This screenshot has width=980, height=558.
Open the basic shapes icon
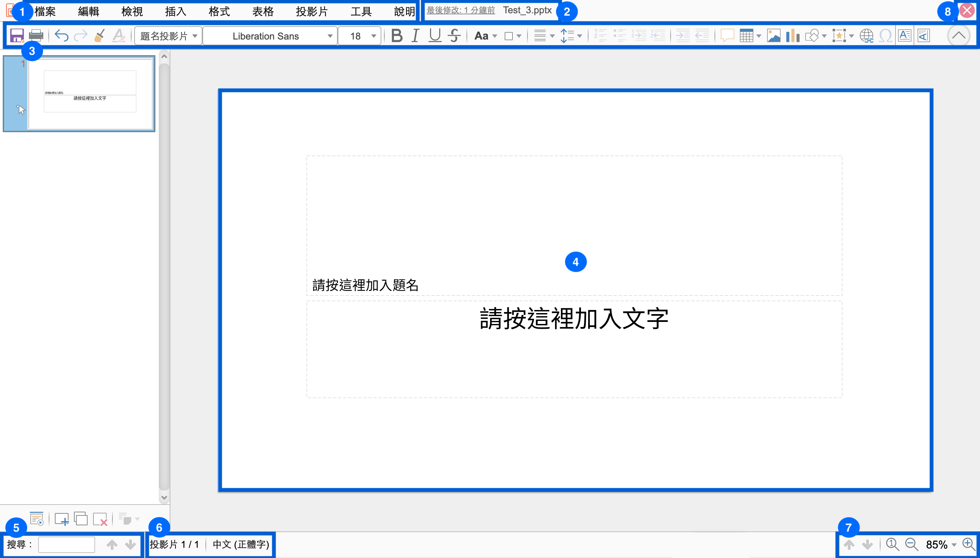click(812, 36)
